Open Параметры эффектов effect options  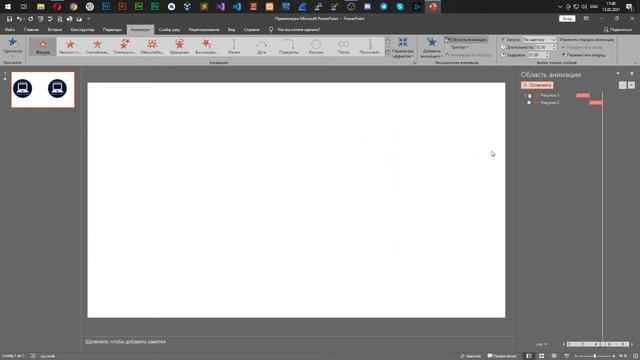403,48
